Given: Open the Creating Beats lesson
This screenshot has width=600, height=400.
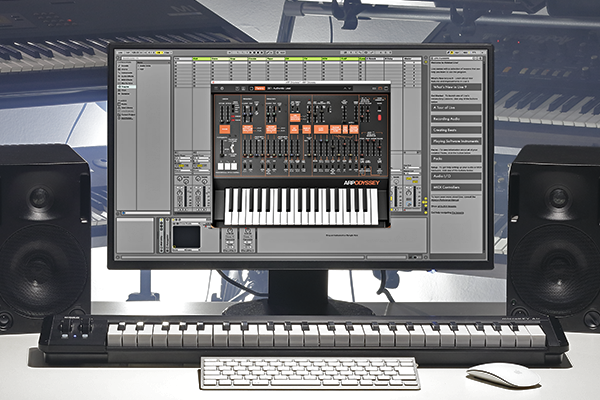Looking at the screenshot, I should coord(456,130).
